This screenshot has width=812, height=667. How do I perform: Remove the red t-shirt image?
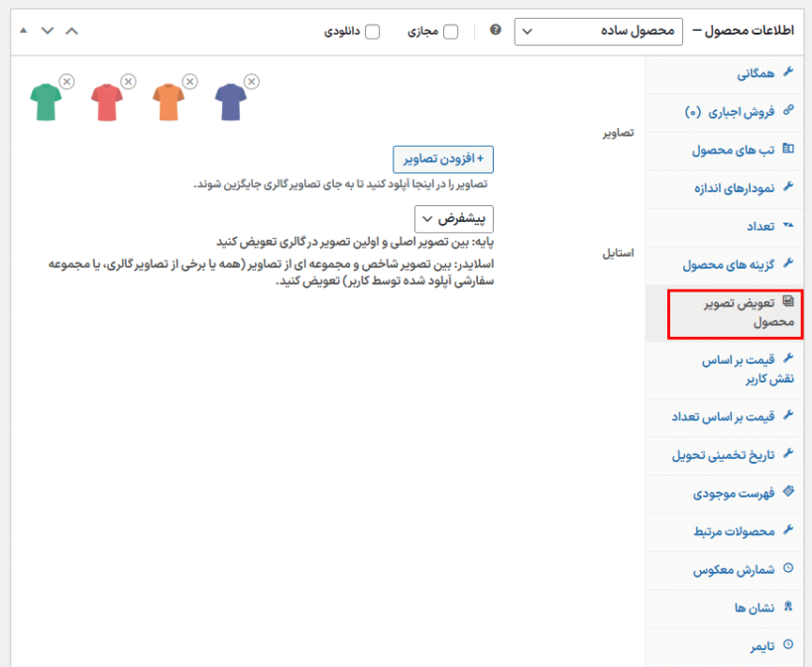[128, 81]
